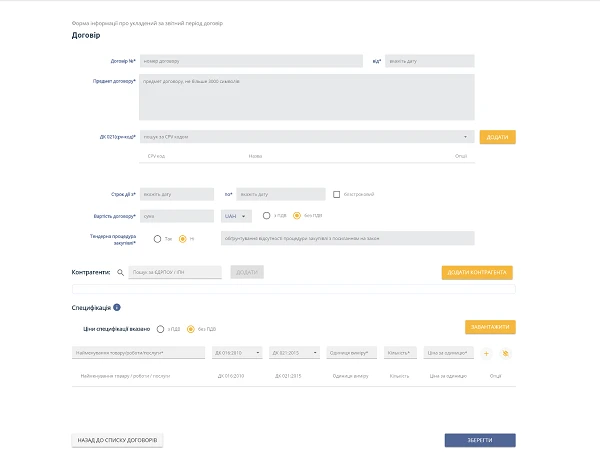Toggle the Безстроковий checkbox
This screenshot has height=474, width=600.
pos(337,194)
